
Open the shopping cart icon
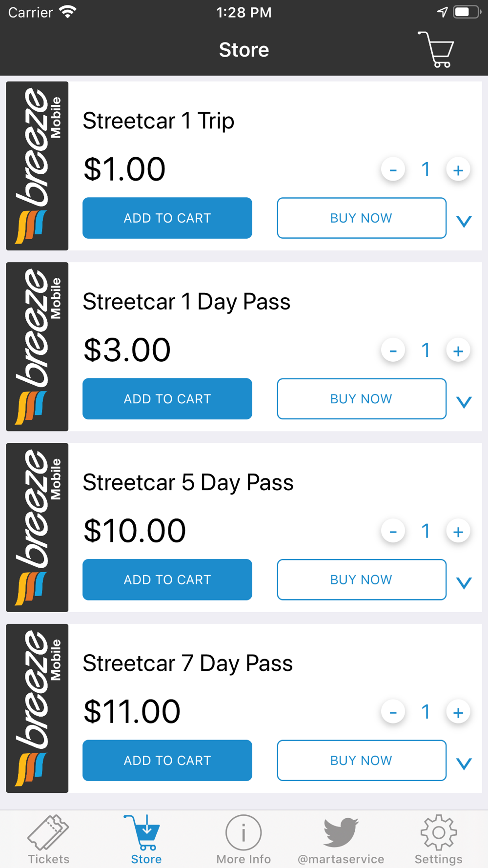coord(436,49)
